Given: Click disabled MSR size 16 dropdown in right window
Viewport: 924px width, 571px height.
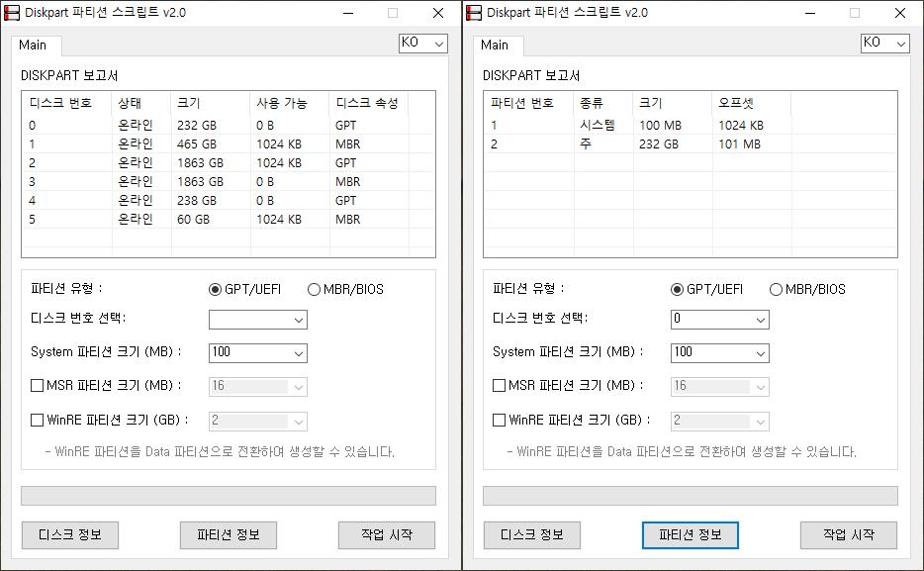Looking at the screenshot, I should tap(720, 387).
